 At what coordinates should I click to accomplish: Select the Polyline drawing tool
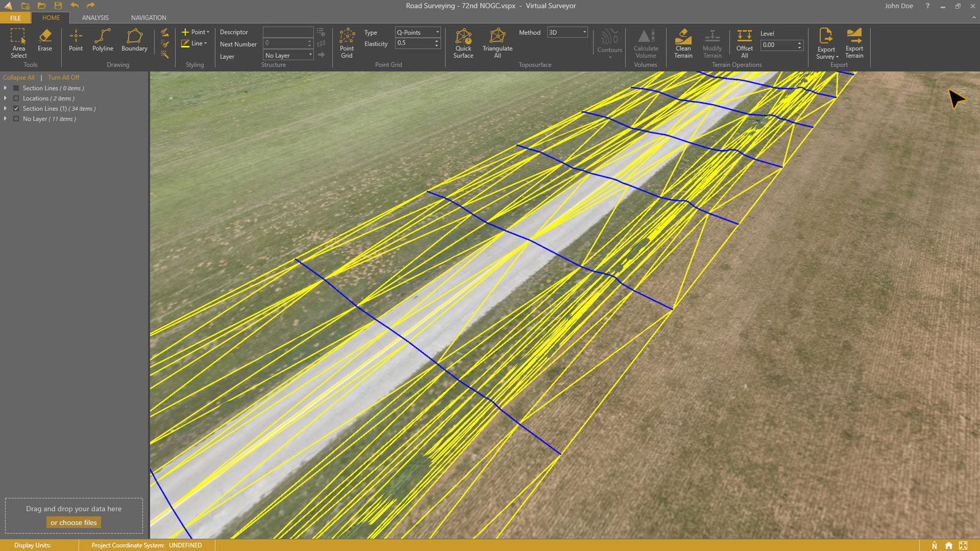click(x=102, y=43)
